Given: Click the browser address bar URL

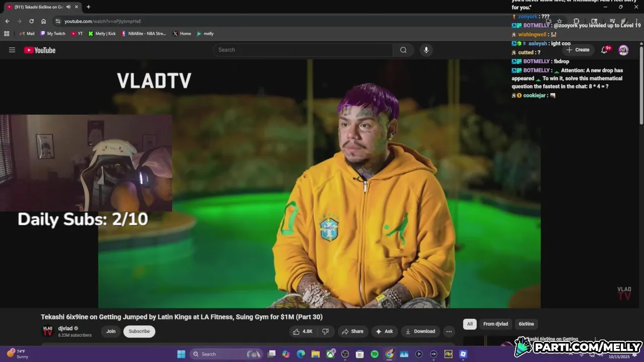Looking at the screenshot, I should pos(103,21).
